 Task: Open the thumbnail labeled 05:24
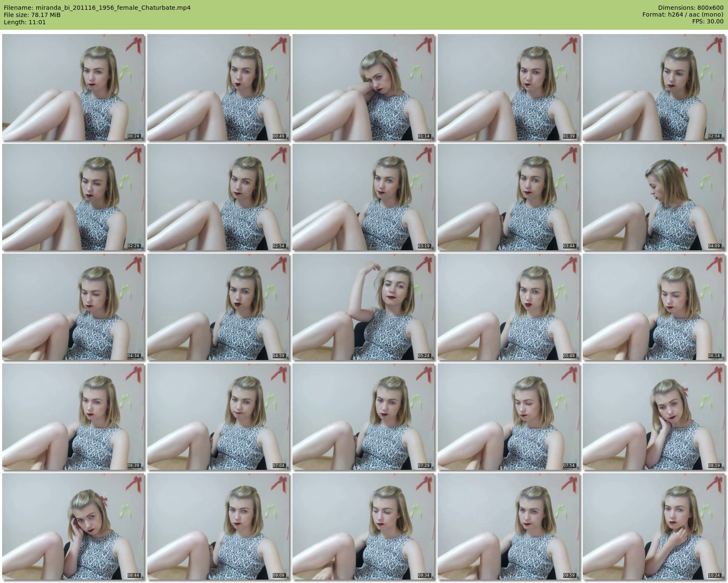[364, 307]
